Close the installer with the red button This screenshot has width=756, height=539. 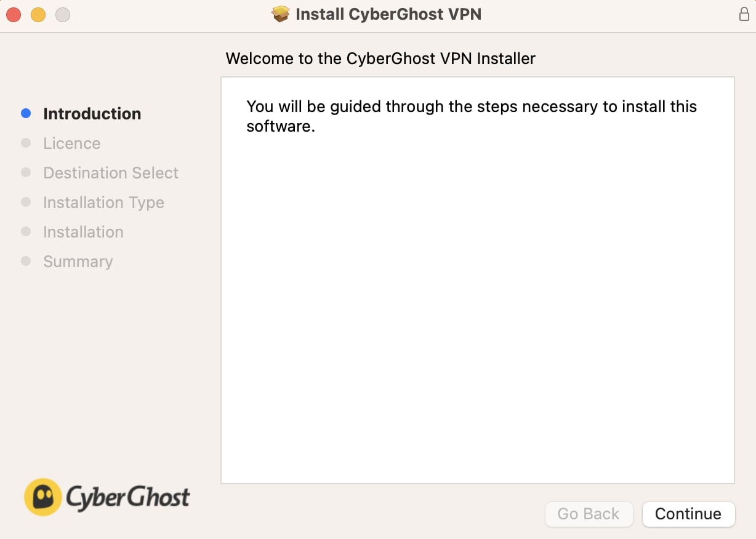tap(14, 14)
